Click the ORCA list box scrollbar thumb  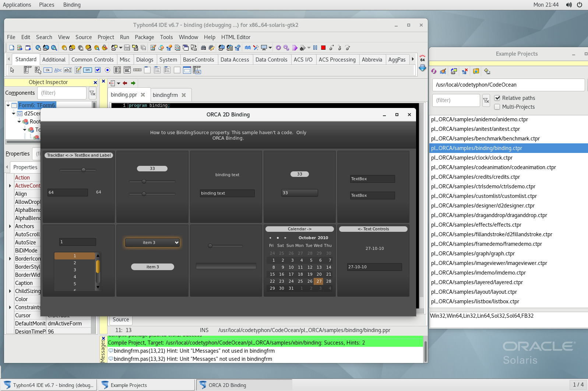pyautogui.click(x=98, y=266)
